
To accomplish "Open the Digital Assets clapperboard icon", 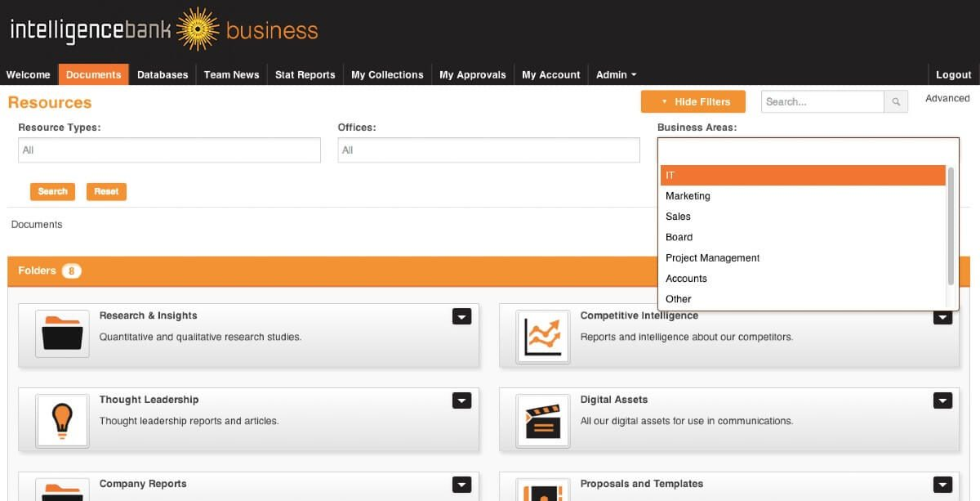I will (543, 420).
